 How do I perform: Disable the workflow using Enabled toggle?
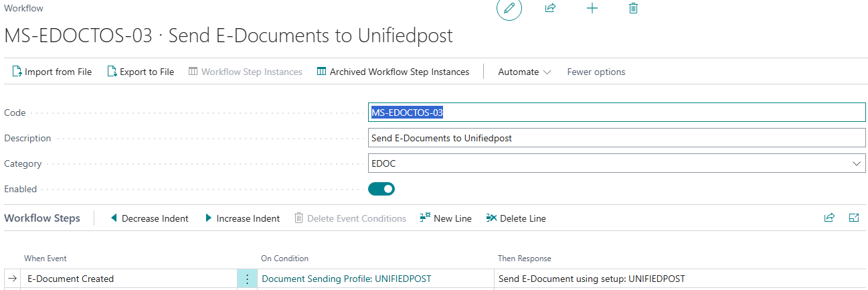coord(381,189)
